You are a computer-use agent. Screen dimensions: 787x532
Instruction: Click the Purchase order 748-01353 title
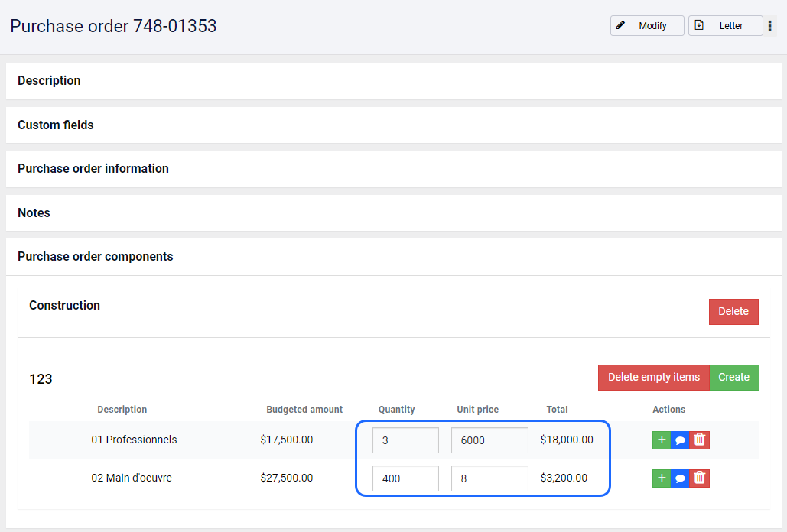(113, 26)
